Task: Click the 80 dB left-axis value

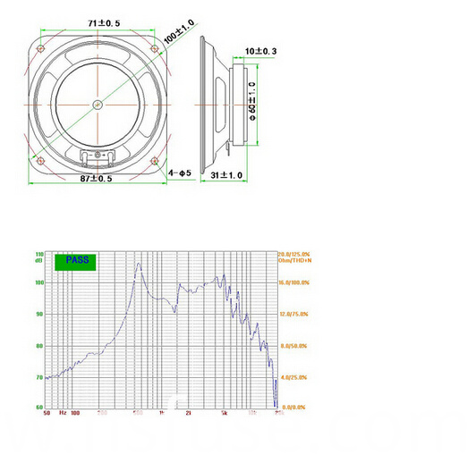Action: pyautogui.click(x=39, y=346)
